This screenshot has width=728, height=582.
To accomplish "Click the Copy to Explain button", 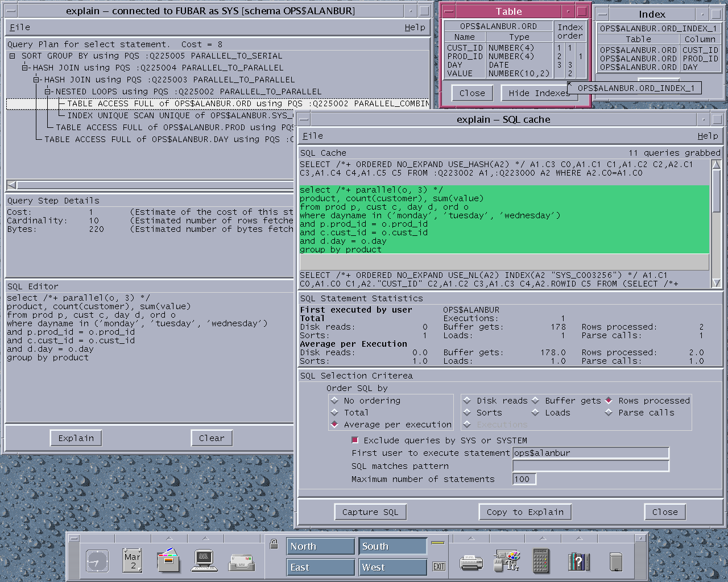I will pyautogui.click(x=525, y=512).
